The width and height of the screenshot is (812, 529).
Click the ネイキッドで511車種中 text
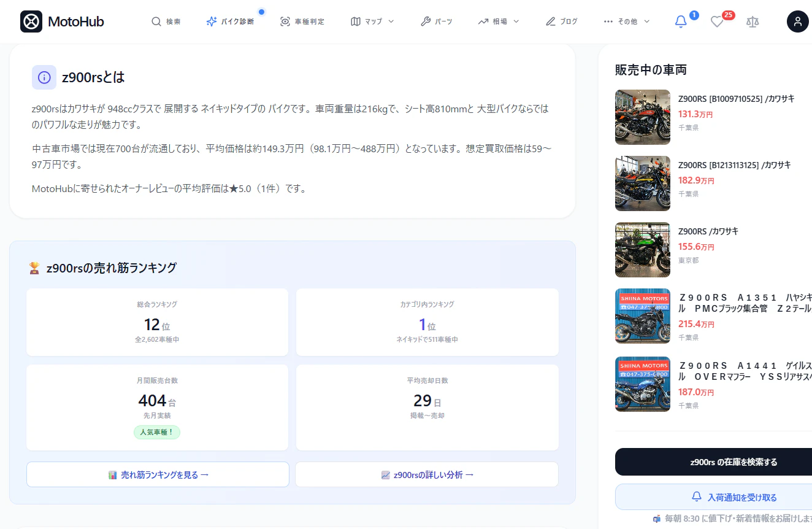(427, 339)
